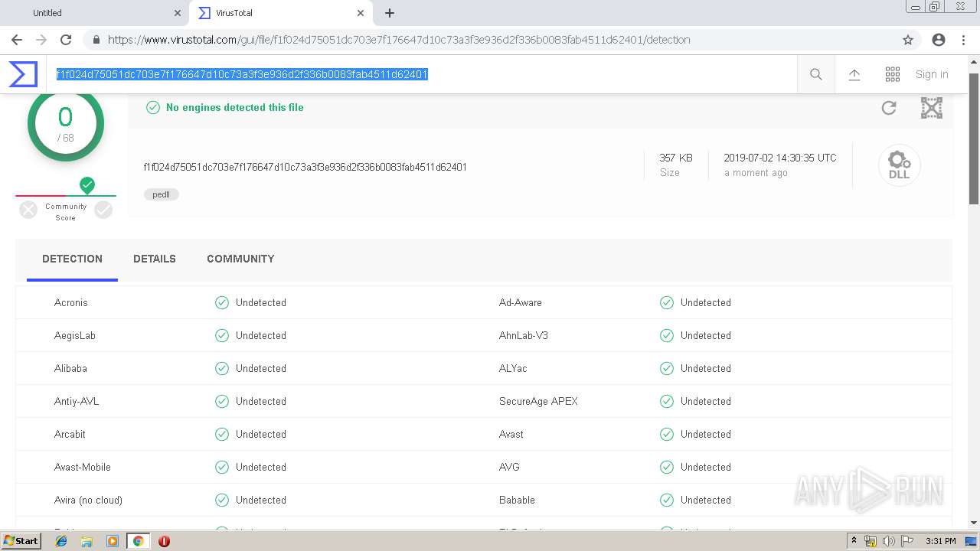The height and width of the screenshot is (551, 980).
Task: Click the volume speaker tray icon
Action: (888, 541)
